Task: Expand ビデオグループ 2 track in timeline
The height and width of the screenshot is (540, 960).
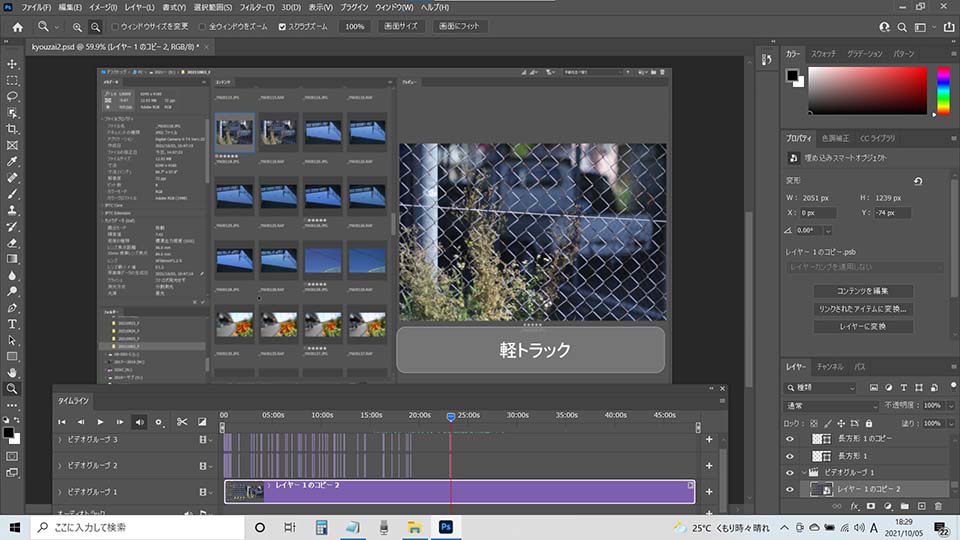Action: 60,466
